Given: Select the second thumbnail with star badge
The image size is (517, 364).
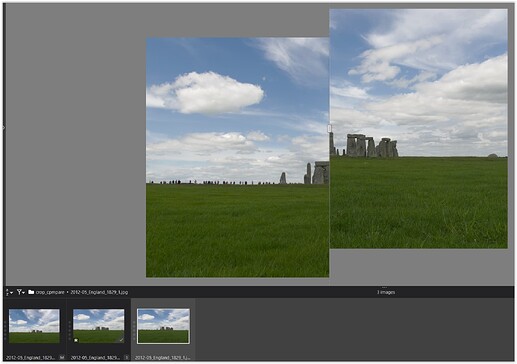Looking at the screenshot, I should pos(99,326).
